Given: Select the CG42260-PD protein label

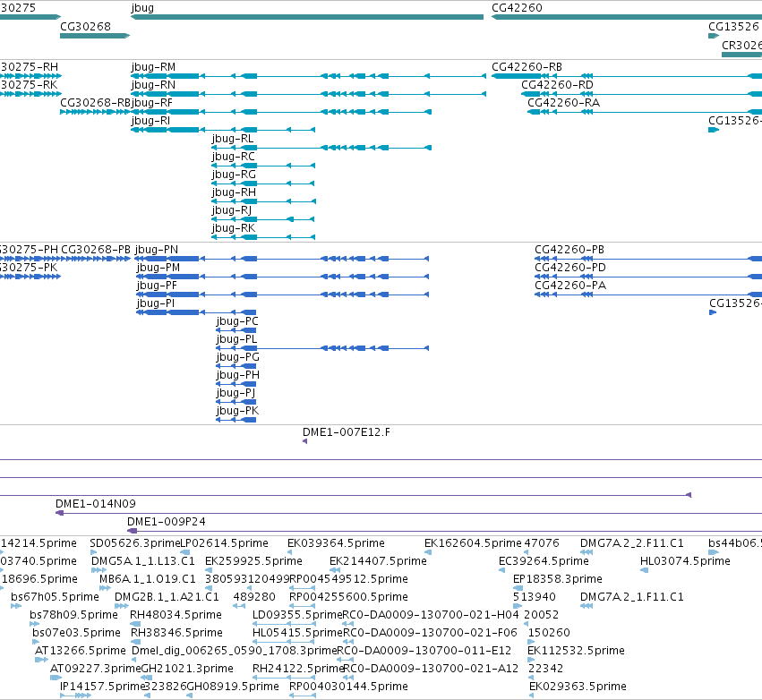Looking at the screenshot, I should coord(570,268).
